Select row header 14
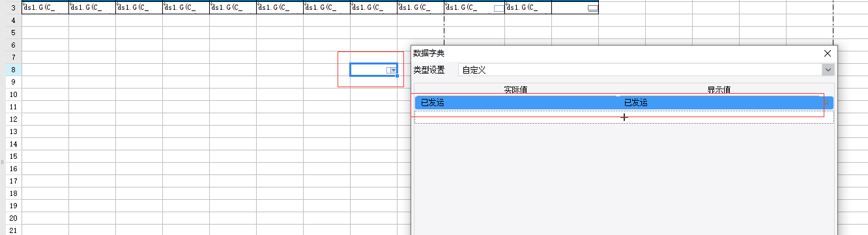 click(14, 144)
